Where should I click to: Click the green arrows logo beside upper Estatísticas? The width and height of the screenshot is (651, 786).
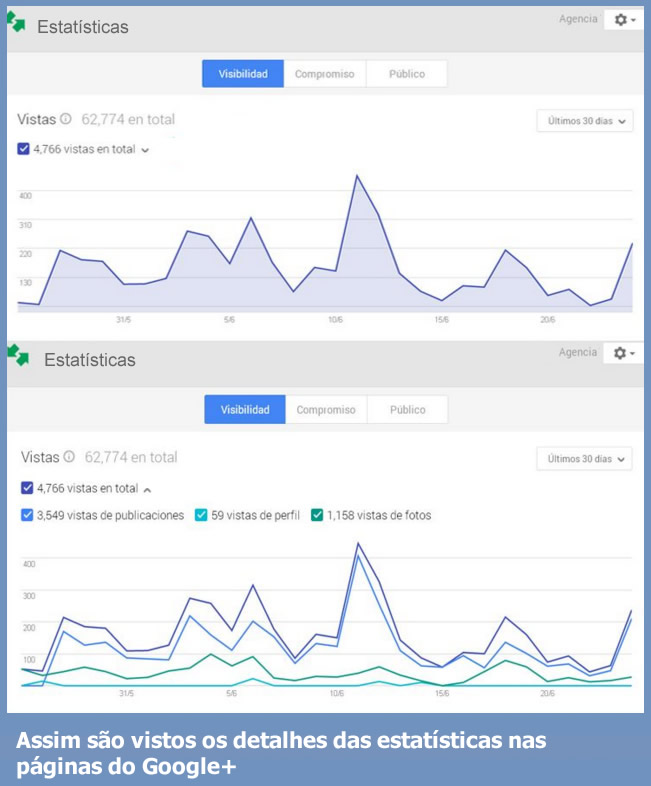[x=16, y=22]
